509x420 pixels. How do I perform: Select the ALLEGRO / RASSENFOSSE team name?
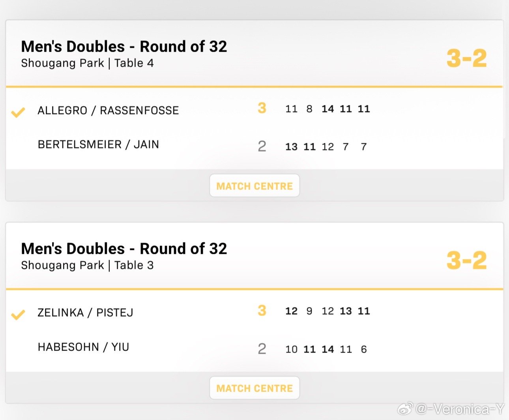coord(108,111)
